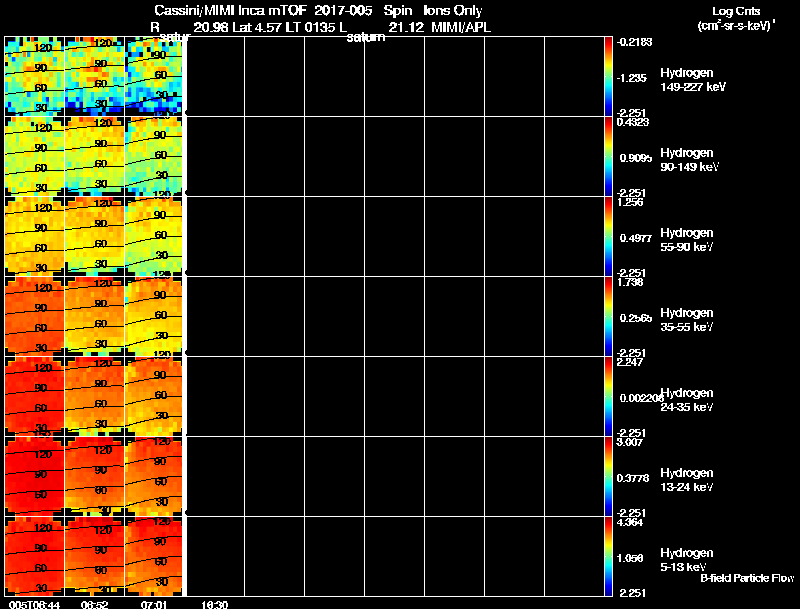Click the 'Hydrogen 149-227 keV' label

[693, 80]
